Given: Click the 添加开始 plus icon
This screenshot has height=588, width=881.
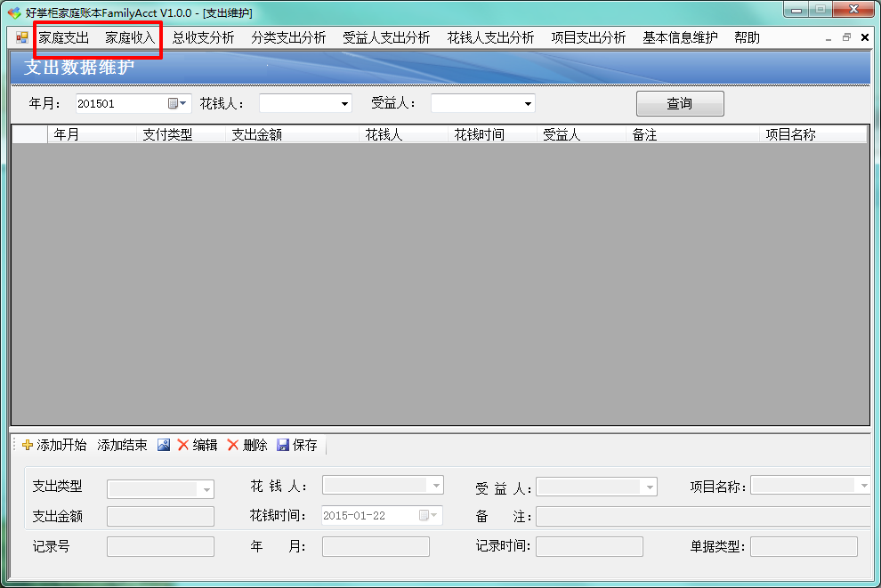Looking at the screenshot, I should (x=28, y=446).
